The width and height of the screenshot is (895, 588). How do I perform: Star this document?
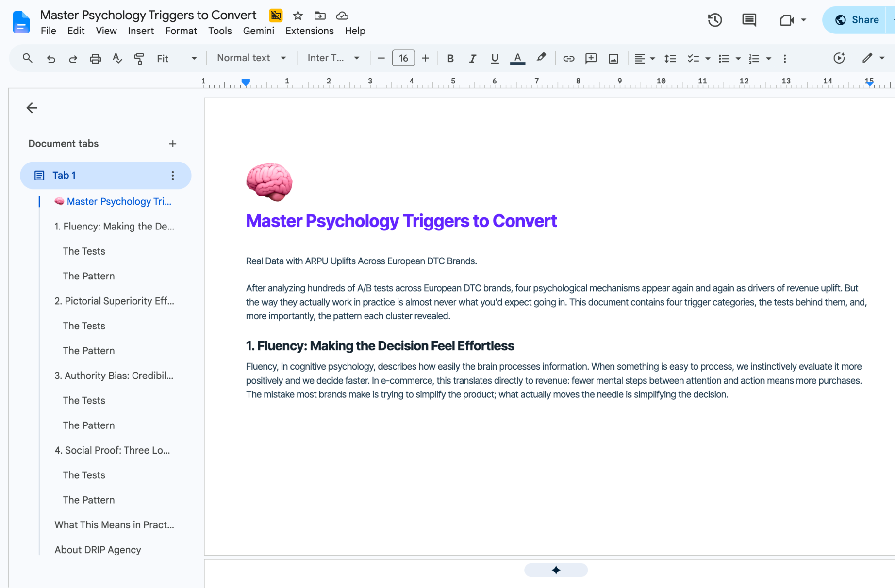[x=298, y=16]
